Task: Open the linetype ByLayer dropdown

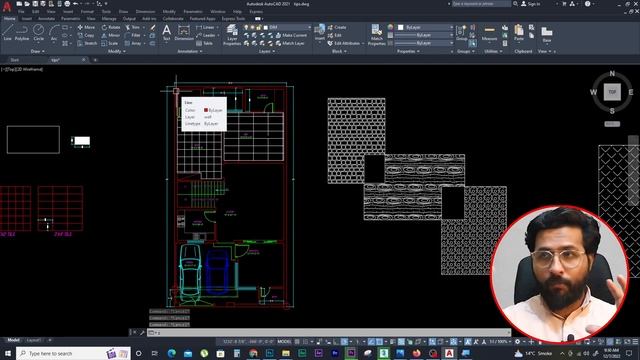Action: pyautogui.click(x=425, y=43)
